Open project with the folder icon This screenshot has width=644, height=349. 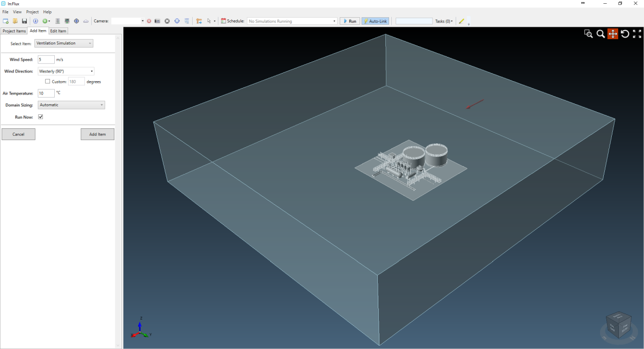tap(15, 21)
